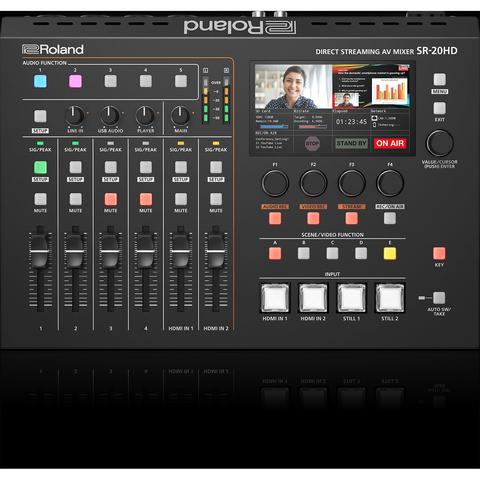
Task: Select STILL 2 input
Action: point(390,298)
